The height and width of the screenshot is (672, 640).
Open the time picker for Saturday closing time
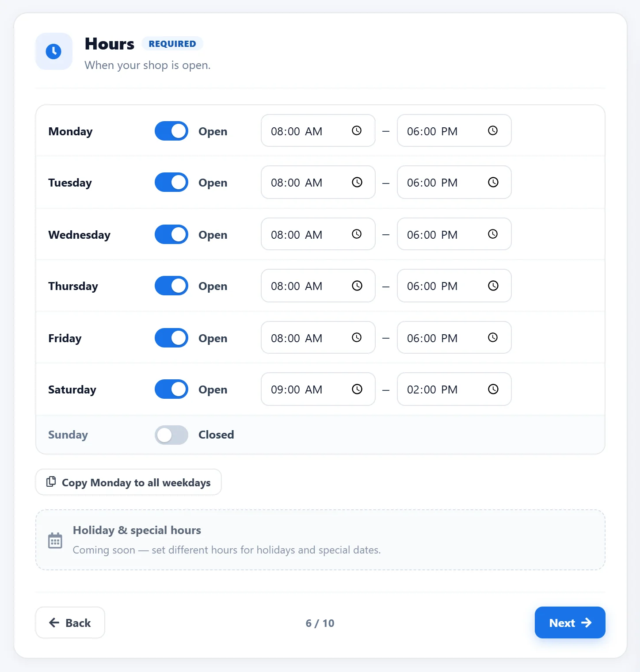click(x=493, y=389)
